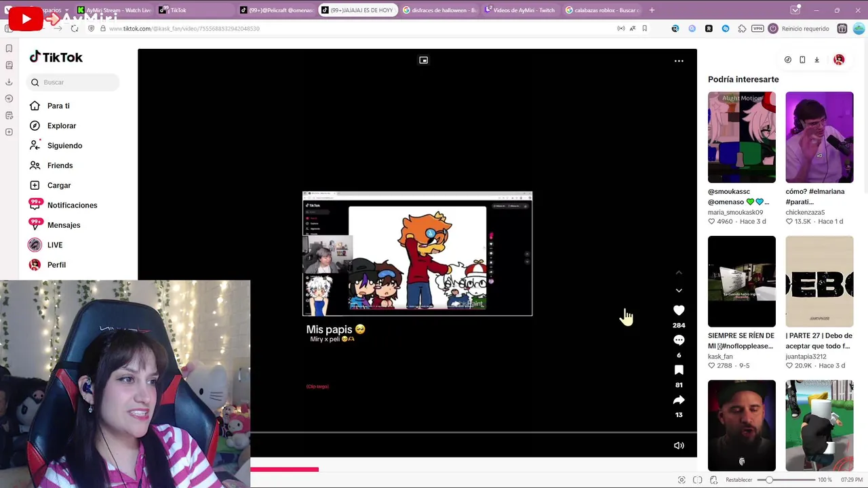This screenshot has width=868, height=488.
Task: Open the site security shield icon
Action: pyautogui.click(x=92, y=28)
